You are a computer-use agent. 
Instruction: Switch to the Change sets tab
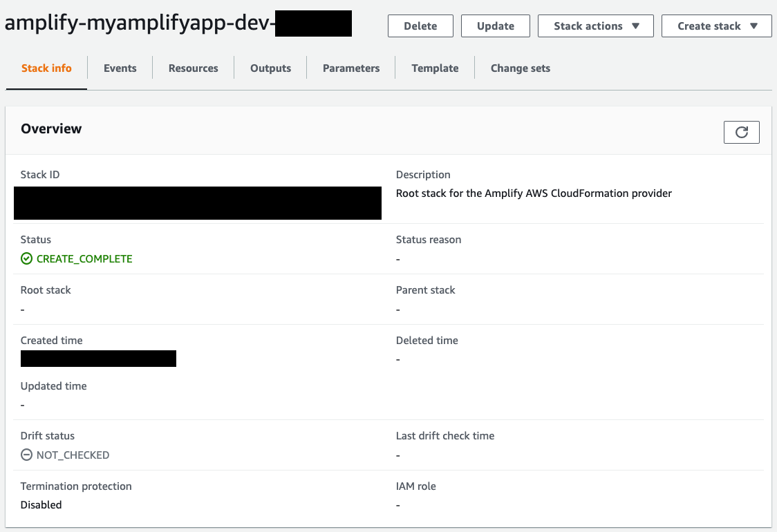521,68
